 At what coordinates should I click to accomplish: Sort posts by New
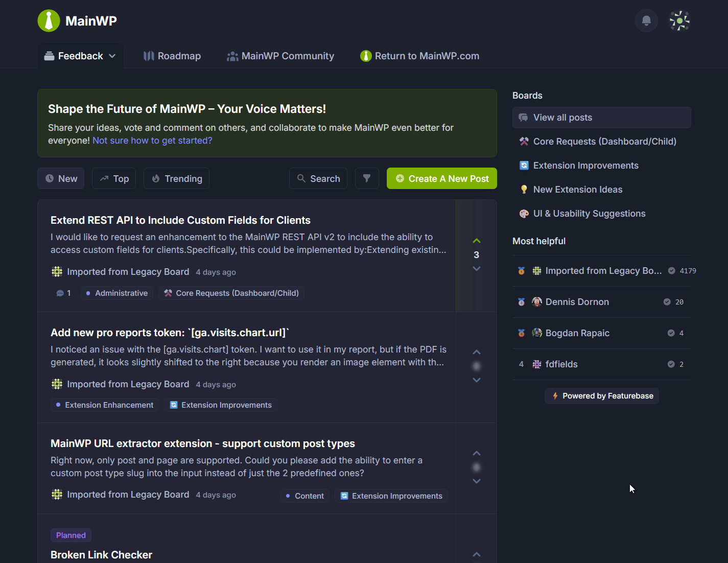pyautogui.click(x=61, y=178)
